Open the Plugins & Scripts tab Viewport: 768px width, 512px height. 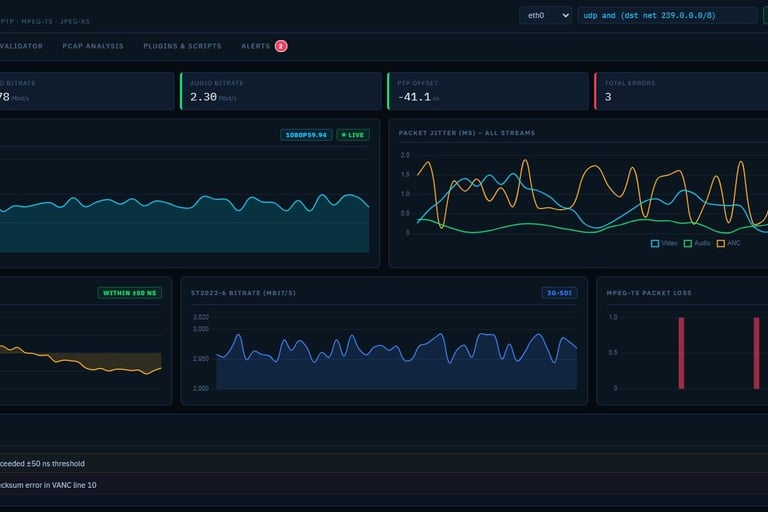[182, 46]
